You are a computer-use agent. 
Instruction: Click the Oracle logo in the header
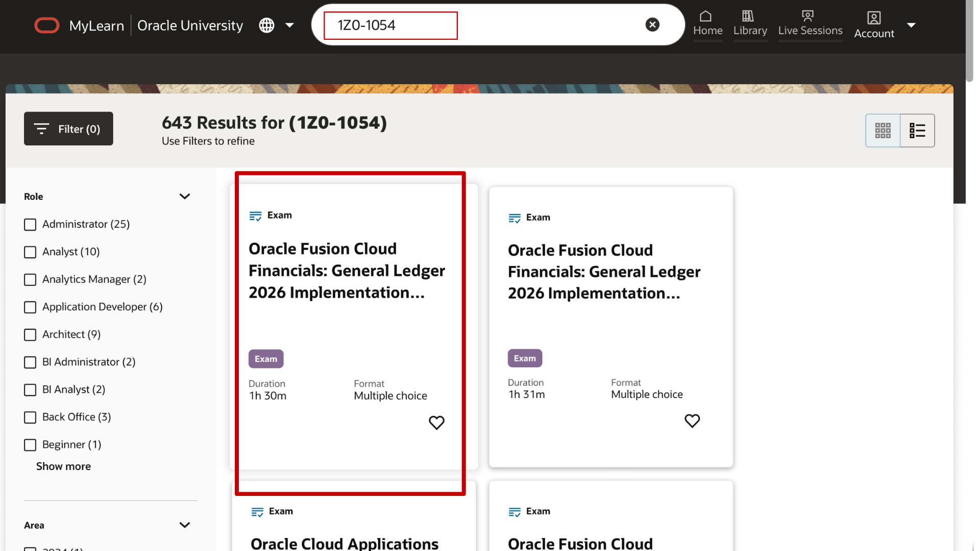(x=47, y=24)
